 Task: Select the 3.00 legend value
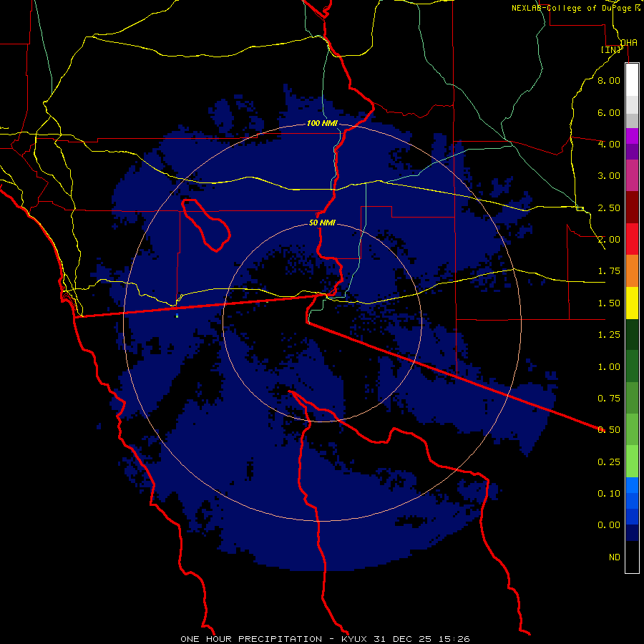point(609,176)
